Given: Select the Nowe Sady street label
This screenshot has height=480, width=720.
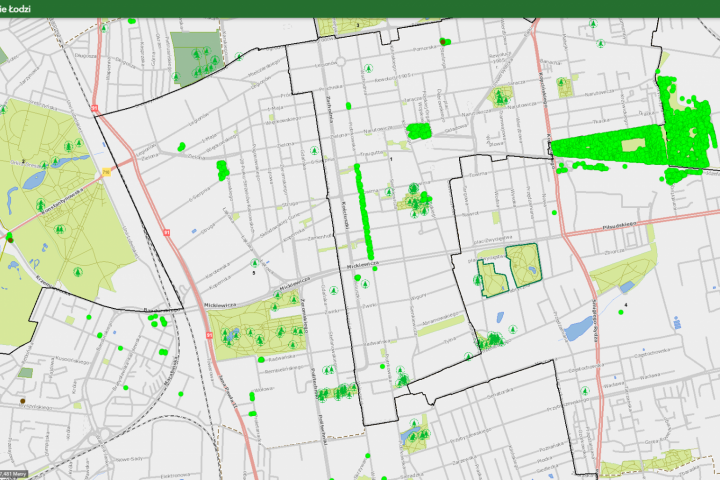Looking at the screenshot, I should (129, 459).
